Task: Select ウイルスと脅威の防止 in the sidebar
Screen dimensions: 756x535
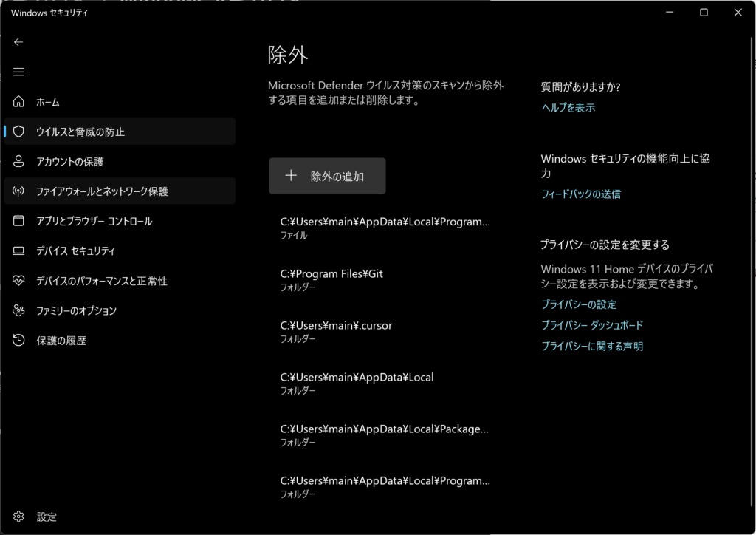Action: pyautogui.click(x=120, y=132)
